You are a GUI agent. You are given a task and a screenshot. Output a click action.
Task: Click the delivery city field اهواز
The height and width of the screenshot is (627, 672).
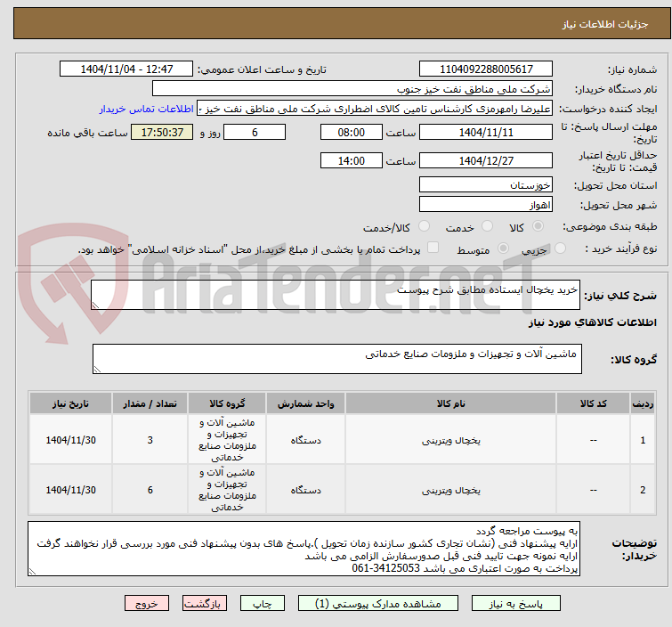(x=486, y=205)
